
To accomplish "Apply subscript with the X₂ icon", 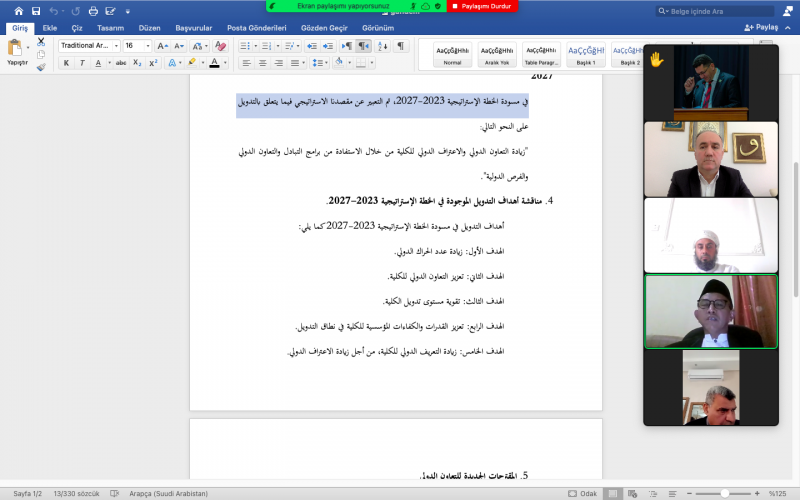I will pyautogui.click(x=137, y=63).
